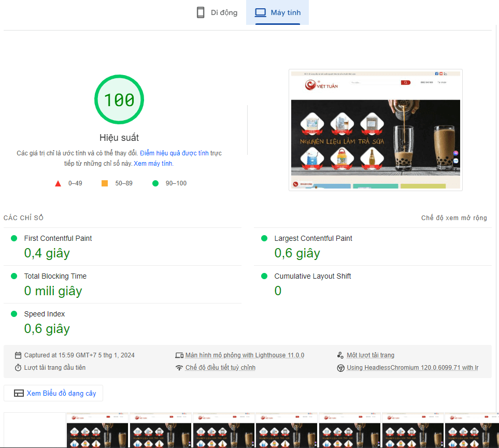Click the Chromium icon beside HeadlessChromium
499x448 pixels.
(340, 368)
